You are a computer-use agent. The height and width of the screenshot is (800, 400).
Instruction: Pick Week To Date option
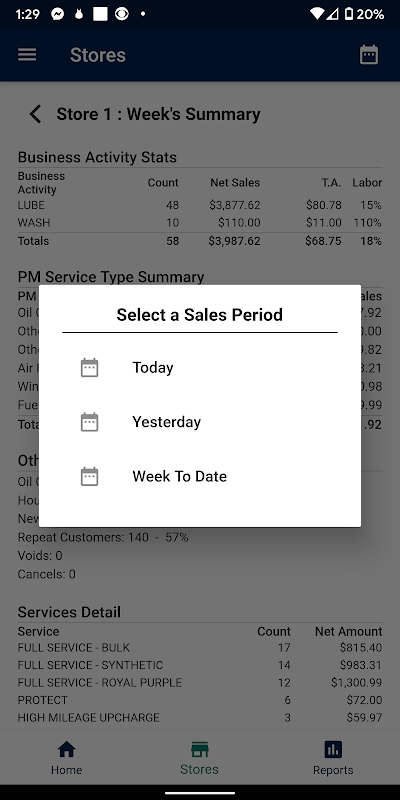(x=200, y=476)
